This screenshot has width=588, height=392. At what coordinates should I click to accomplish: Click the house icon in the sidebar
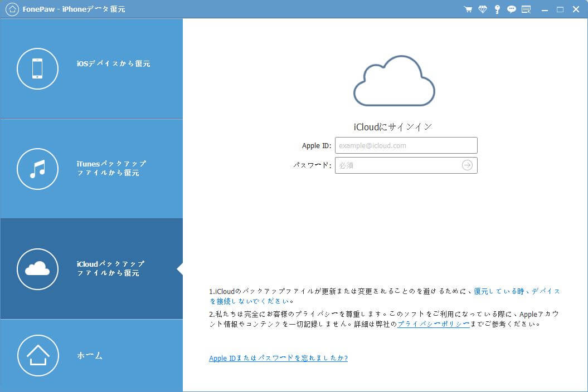coord(38,355)
